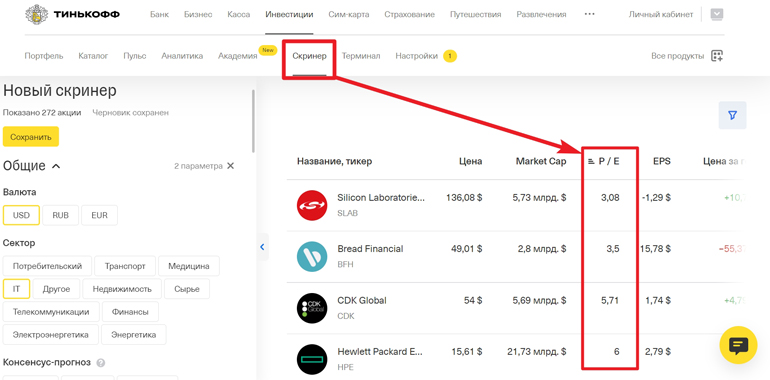Click the sort icon beside P / E

coord(592,162)
